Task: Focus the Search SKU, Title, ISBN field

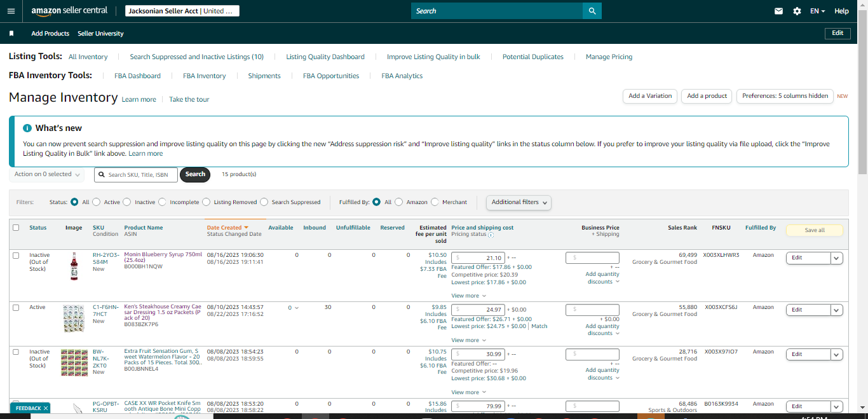Action: pos(136,174)
